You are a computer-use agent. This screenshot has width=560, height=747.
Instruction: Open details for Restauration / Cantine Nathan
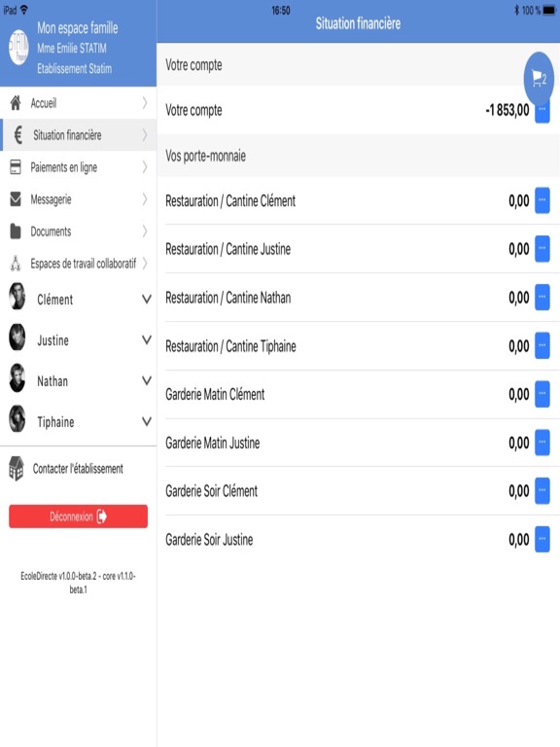pyautogui.click(x=542, y=298)
